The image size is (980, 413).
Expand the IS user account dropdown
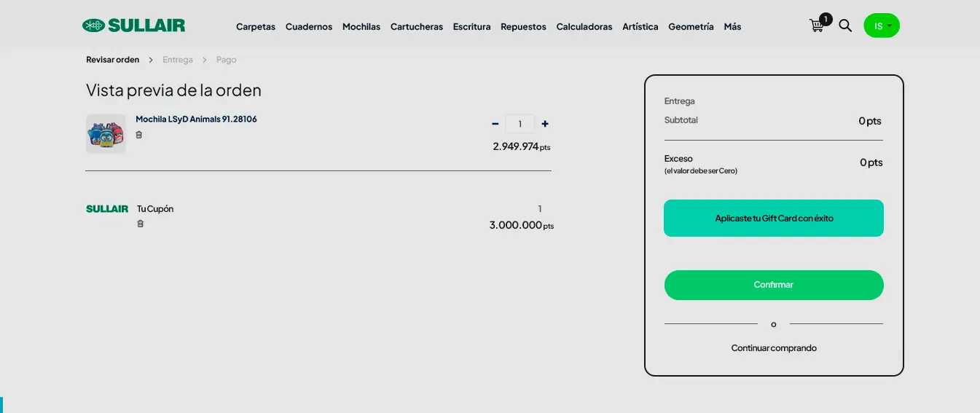pos(882,25)
